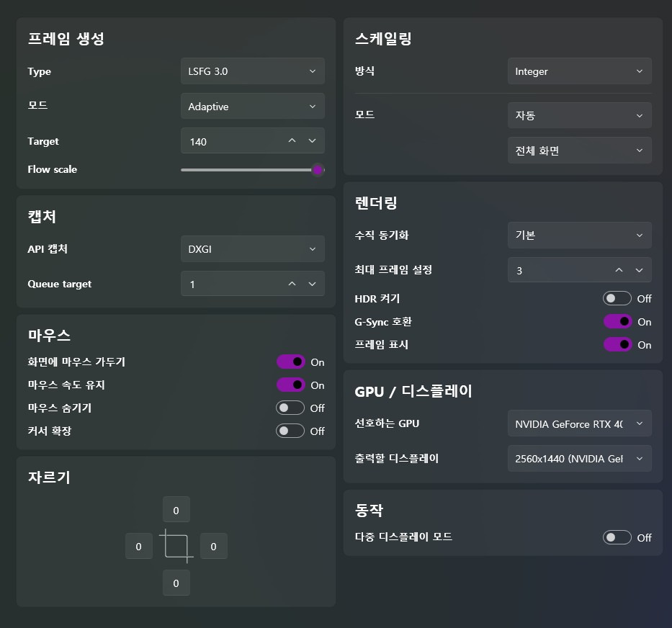
Task: Open the 전체 화면 dropdown
Action: tap(578, 150)
